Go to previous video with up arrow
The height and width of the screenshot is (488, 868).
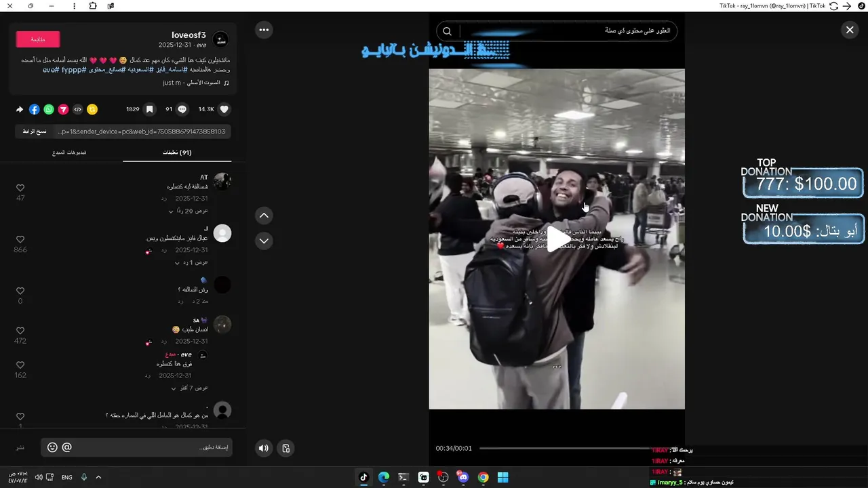[264, 216]
